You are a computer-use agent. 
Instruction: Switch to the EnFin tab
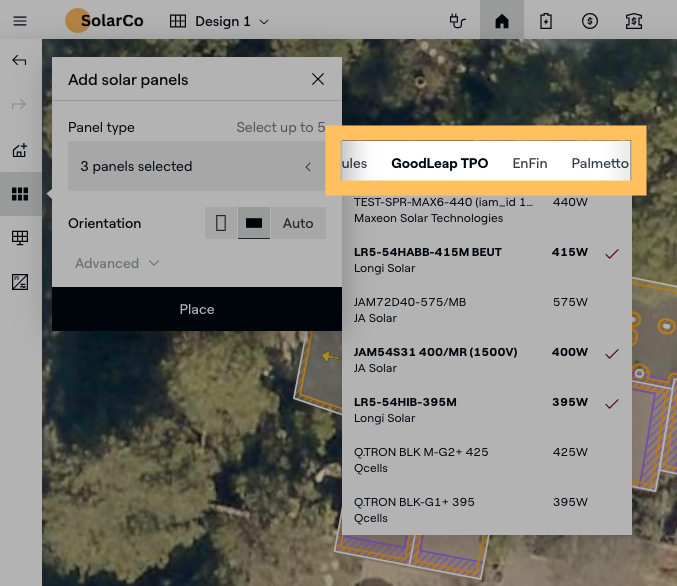click(x=529, y=163)
